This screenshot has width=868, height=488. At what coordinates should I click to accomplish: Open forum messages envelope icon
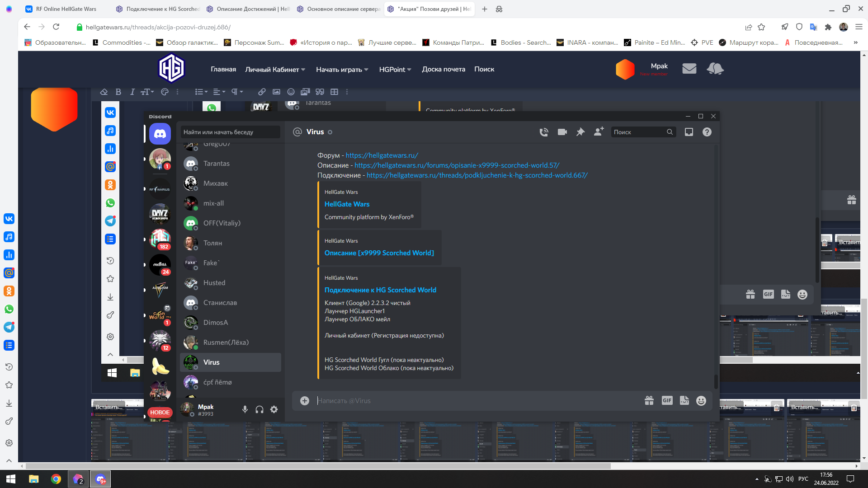click(x=689, y=69)
